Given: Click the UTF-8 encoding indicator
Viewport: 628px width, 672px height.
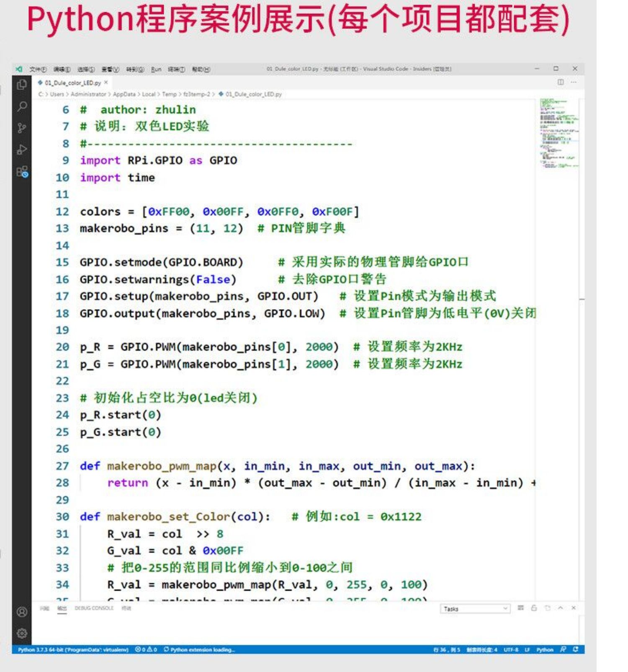Looking at the screenshot, I should coord(511,650).
